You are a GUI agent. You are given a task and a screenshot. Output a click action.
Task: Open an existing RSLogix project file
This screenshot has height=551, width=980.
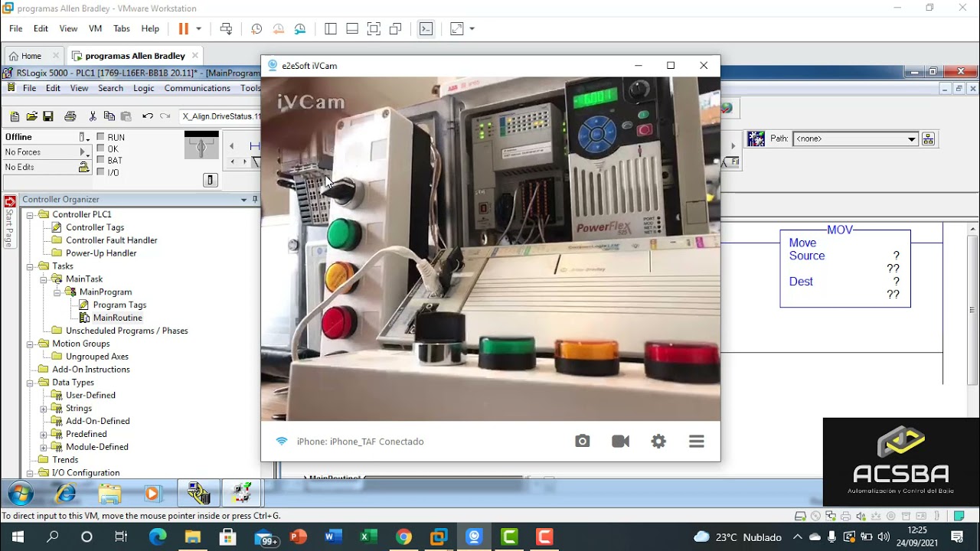tap(31, 116)
